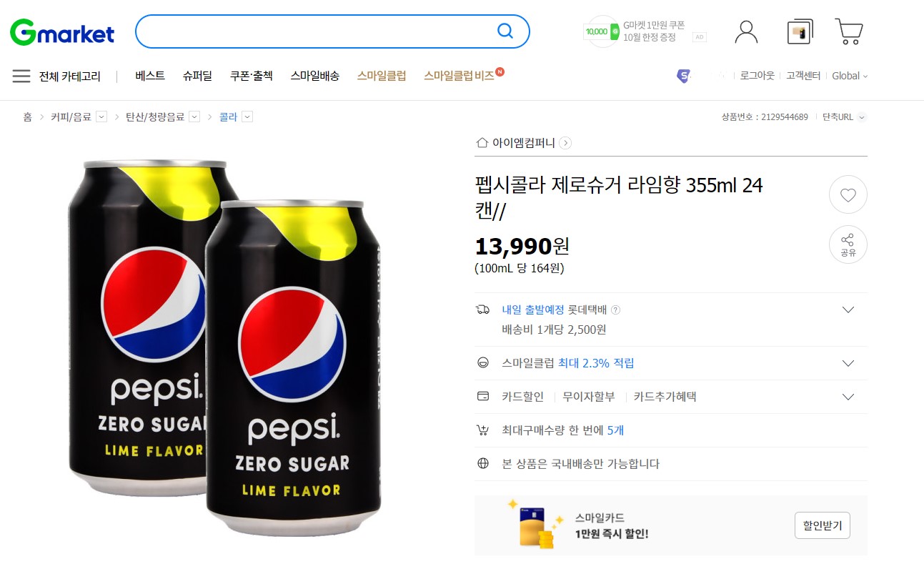
Task: Expand the 스마일클럽 적립 details chevron
Action: tap(848, 363)
